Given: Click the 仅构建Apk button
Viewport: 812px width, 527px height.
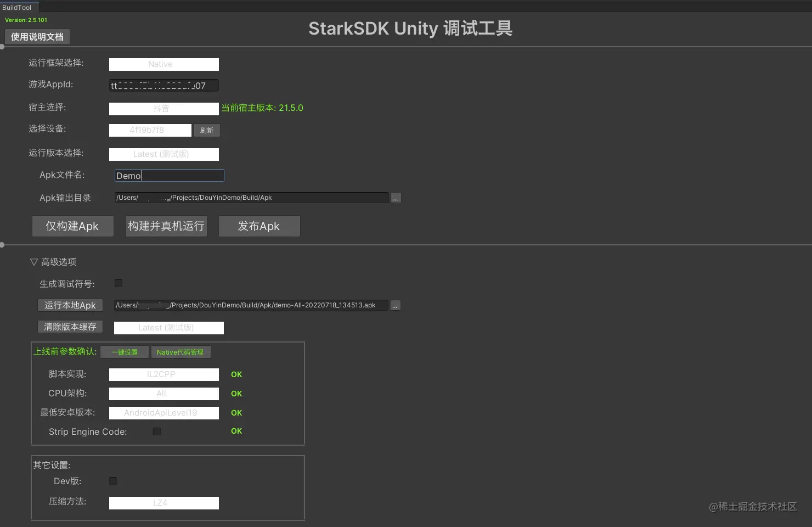Looking at the screenshot, I should [73, 226].
